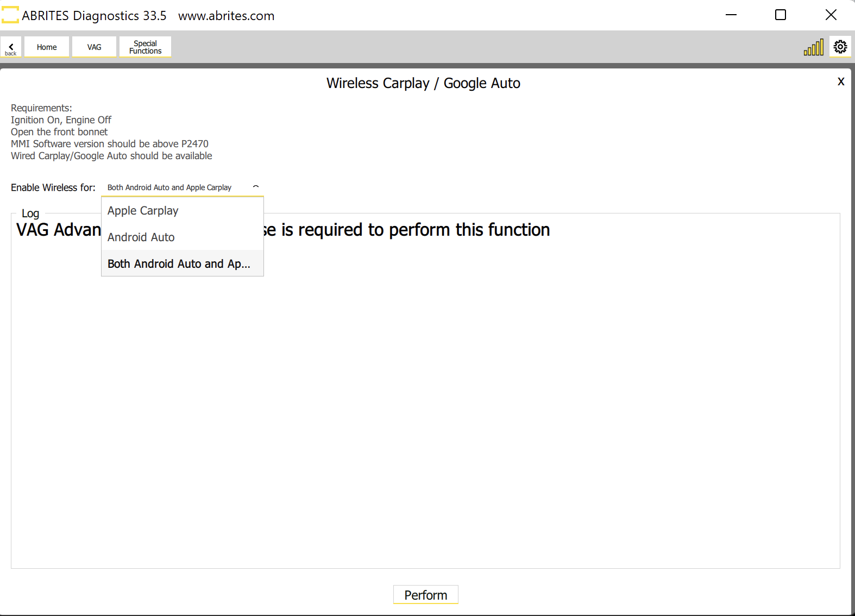
Task: Click the Log license required message
Action: click(x=283, y=230)
